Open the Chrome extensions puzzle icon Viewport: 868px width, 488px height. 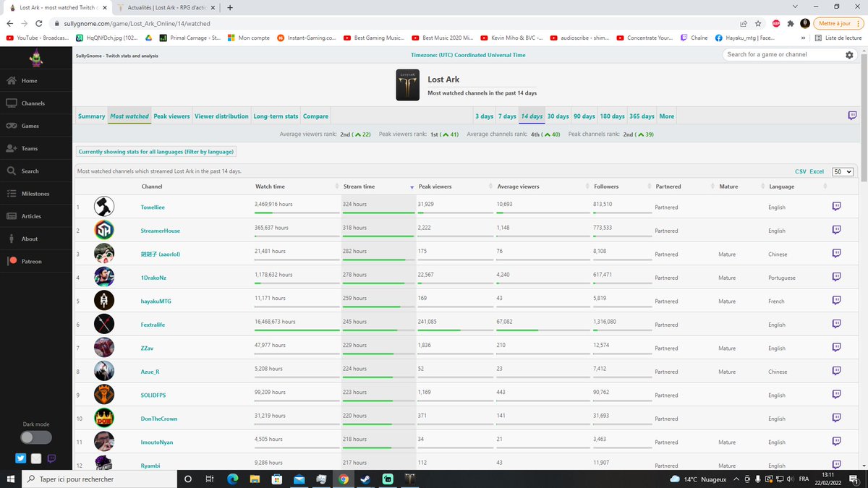790,23
